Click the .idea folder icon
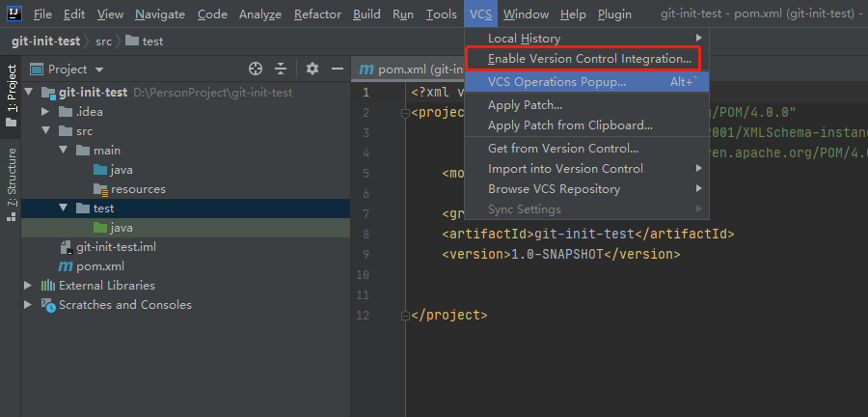 tap(67, 112)
